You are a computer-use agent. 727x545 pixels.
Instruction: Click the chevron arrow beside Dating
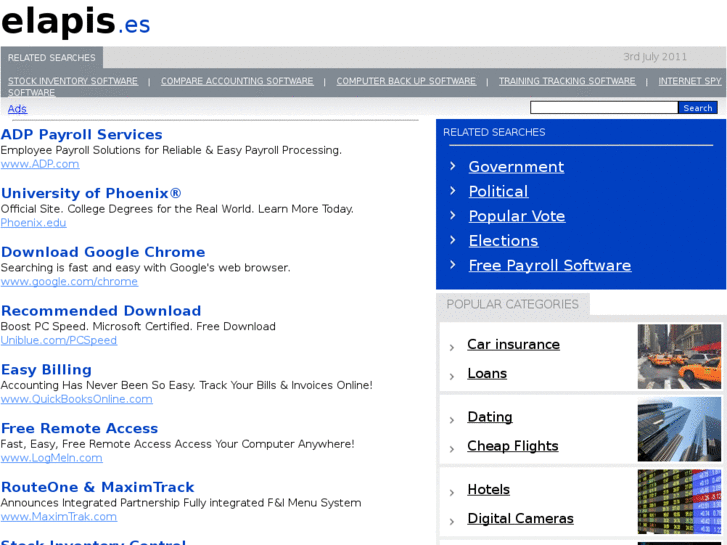452,420
